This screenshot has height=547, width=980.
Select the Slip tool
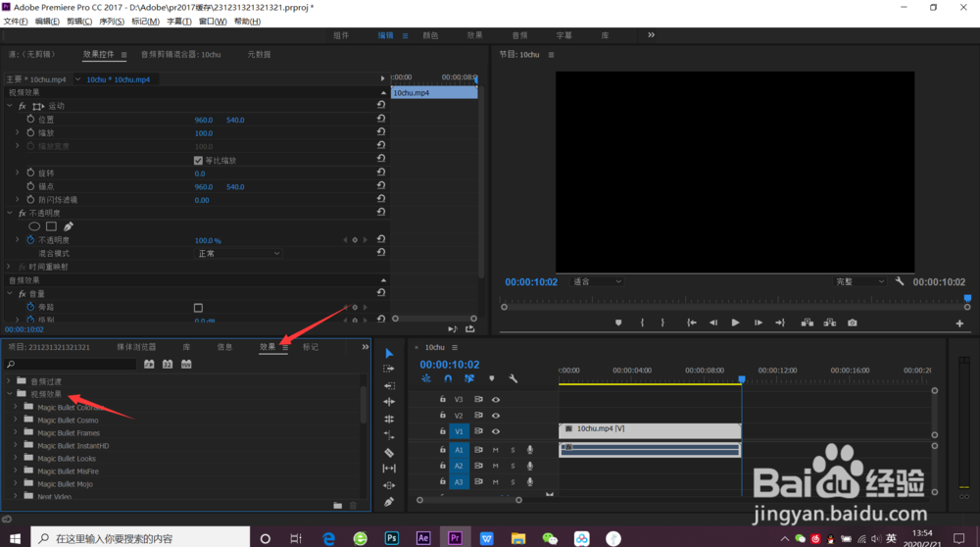pos(389,469)
